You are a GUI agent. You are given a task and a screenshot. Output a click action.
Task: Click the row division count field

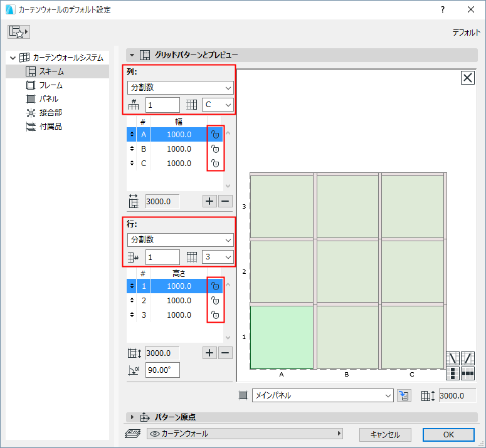162,258
